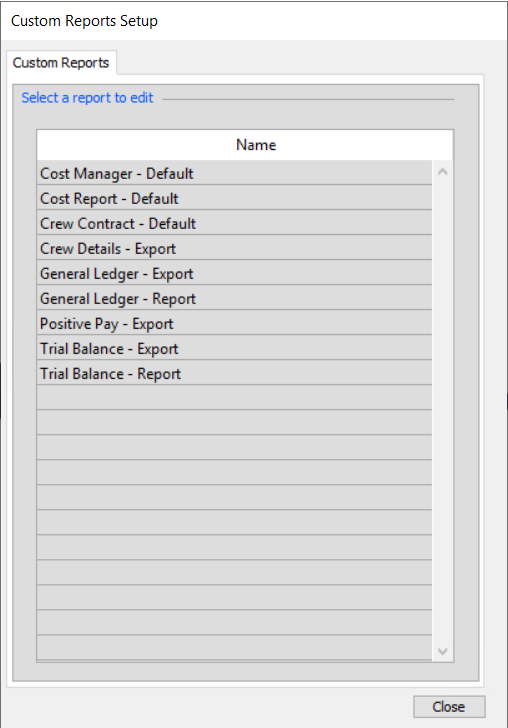Click the scrollbar up arrow
508x728 pixels.
[443, 172]
